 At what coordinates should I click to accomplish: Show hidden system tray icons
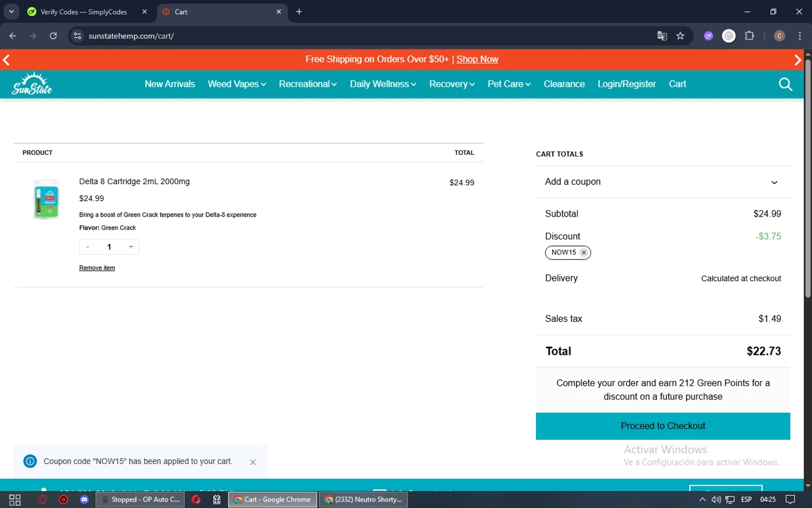[702, 499]
